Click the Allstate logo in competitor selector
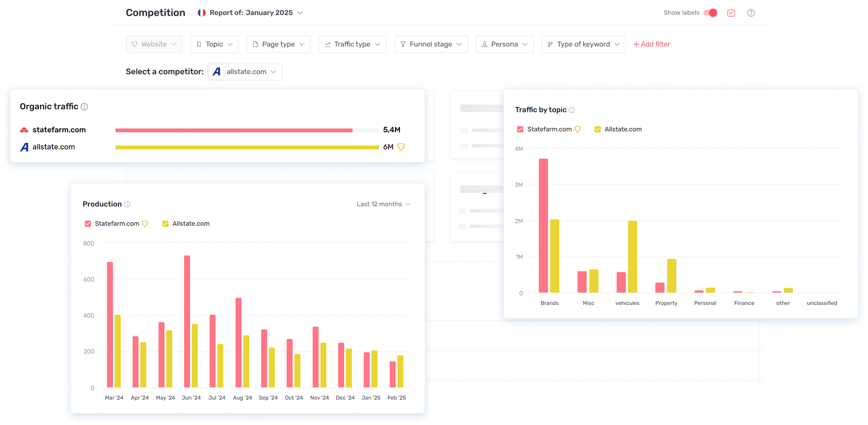Screen dimensions: 868x425 (x=217, y=72)
